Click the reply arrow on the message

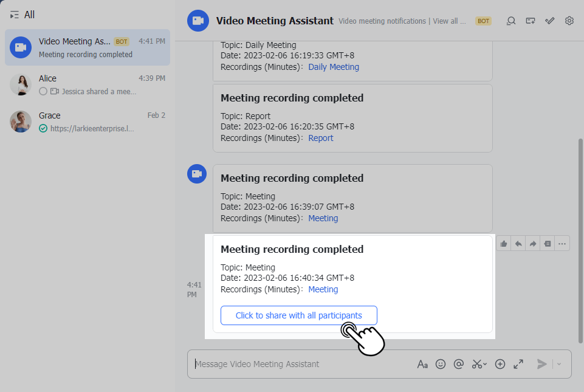coord(518,244)
